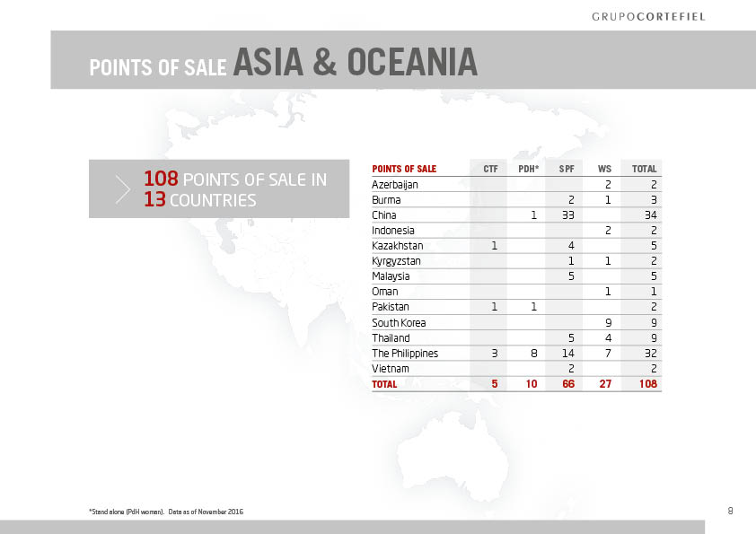
Task: Select the China row label
Action: 383,215
